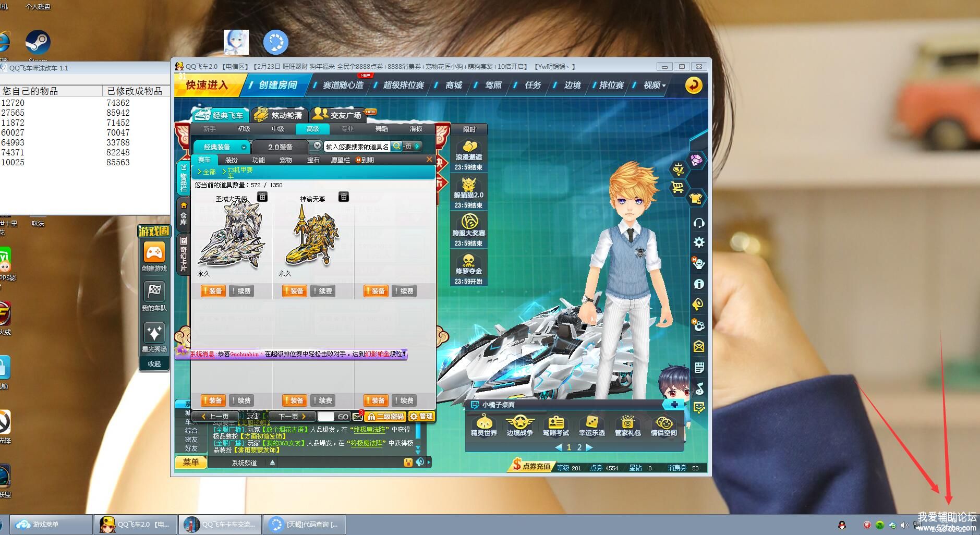Open 驾照考试 desktop shortcut
The width and height of the screenshot is (980, 535).
tap(555, 425)
